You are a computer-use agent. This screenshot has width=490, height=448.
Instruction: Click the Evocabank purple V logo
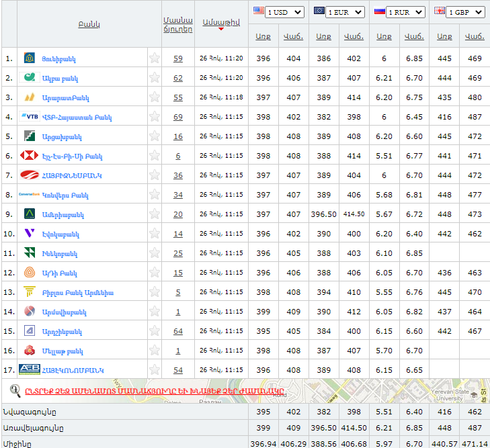click(30, 233)
